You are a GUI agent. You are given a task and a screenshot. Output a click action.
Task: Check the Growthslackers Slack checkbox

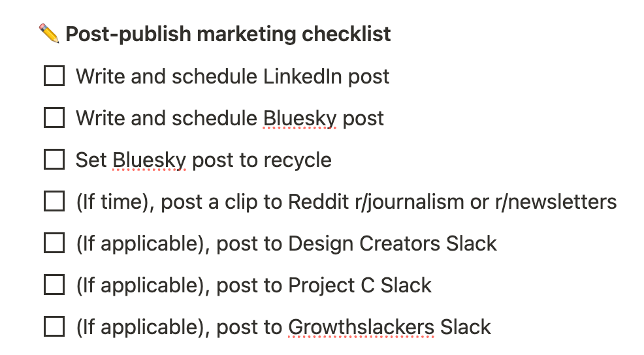pos(54,327)
